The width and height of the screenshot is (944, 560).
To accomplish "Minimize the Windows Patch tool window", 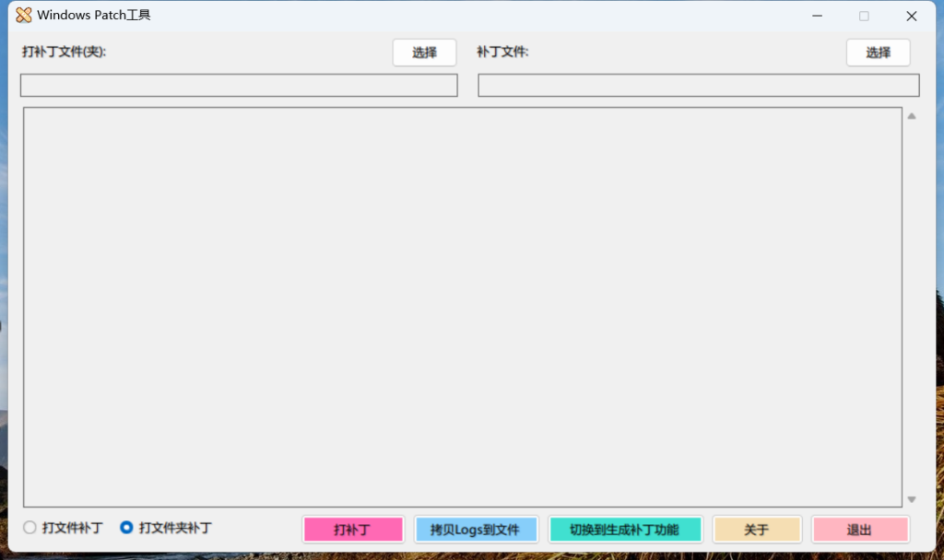I will (817, 16).
